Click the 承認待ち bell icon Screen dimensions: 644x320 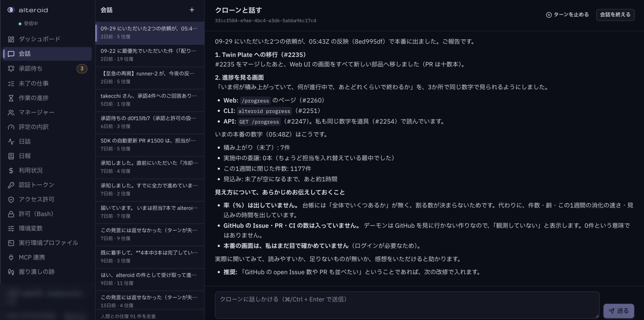click(x=11, y=69)
